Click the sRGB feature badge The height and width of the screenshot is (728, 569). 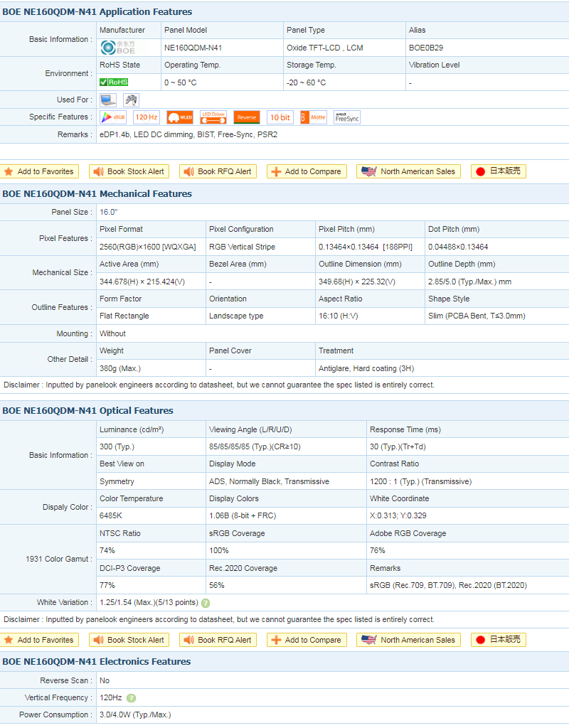pos(113,117)
